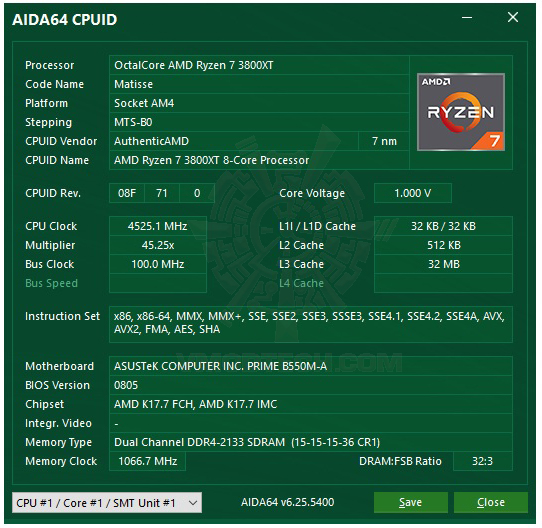Select the Code Name Matisse field
The height and width of the screenshot is (528, 542).
click(x=259, y=84)
